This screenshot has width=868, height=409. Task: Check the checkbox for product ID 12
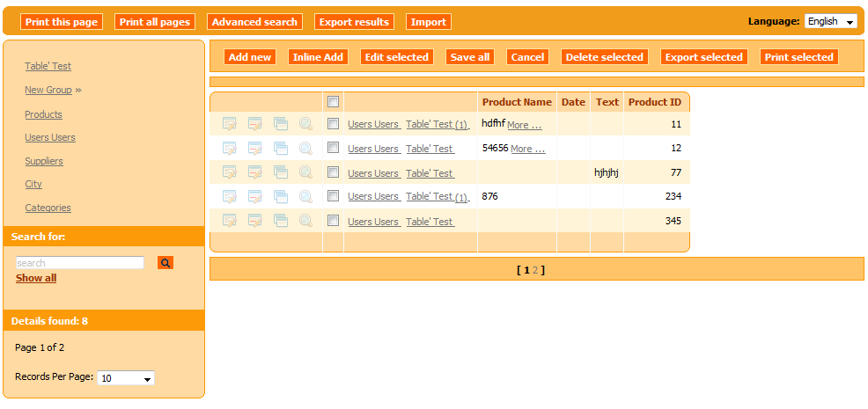(x=334, y=148)
